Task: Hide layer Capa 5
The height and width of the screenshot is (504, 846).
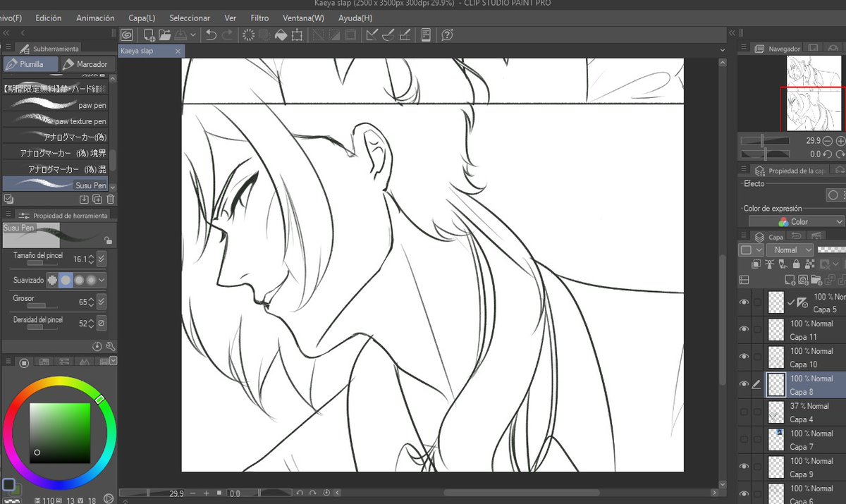Action: [x=744, y=302]
